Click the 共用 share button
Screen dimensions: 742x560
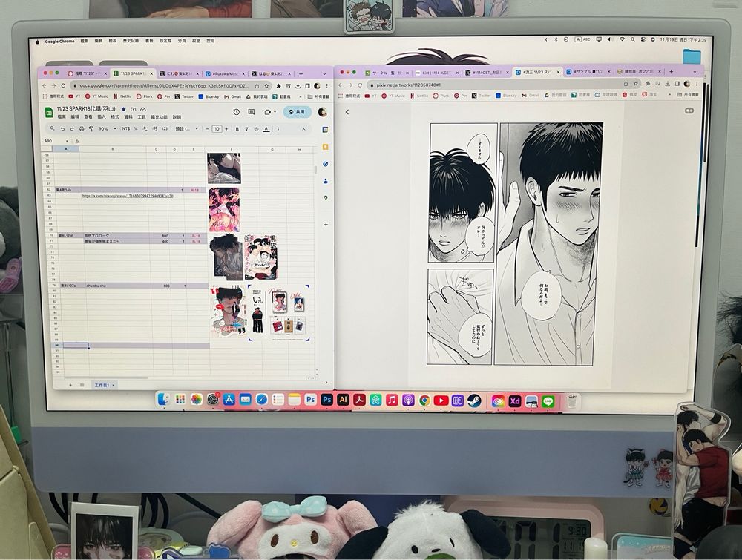298,112
